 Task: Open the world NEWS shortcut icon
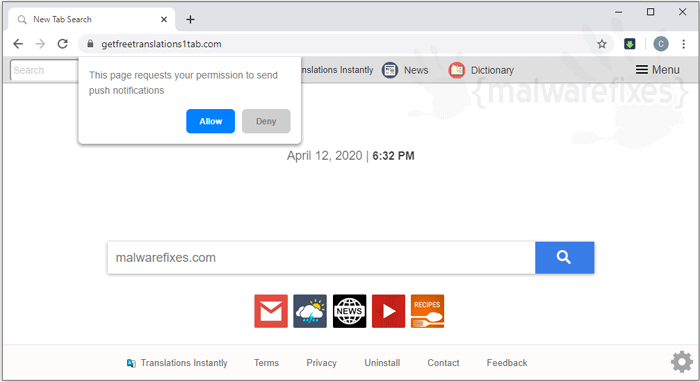pos(349,311)
